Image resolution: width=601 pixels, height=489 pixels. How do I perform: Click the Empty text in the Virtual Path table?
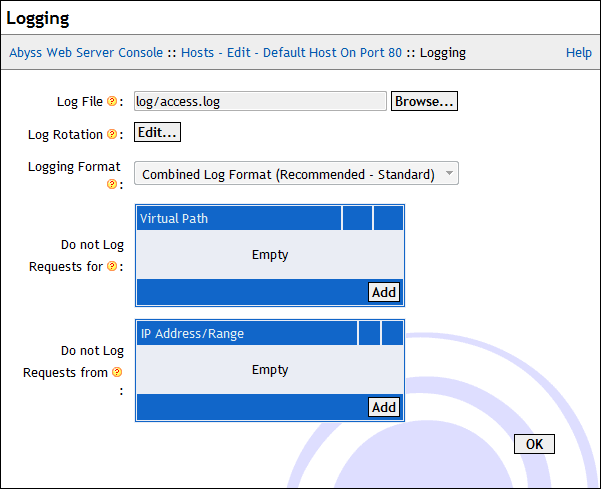click(270, 255)
